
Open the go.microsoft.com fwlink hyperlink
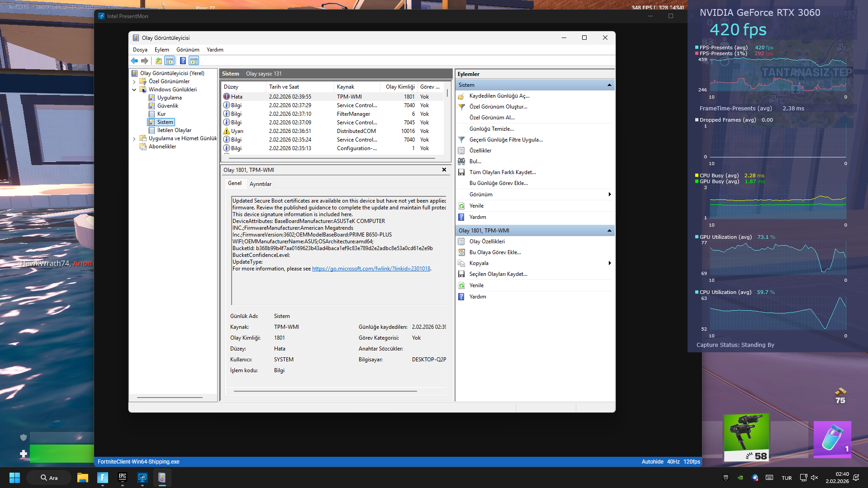(371, 269)
